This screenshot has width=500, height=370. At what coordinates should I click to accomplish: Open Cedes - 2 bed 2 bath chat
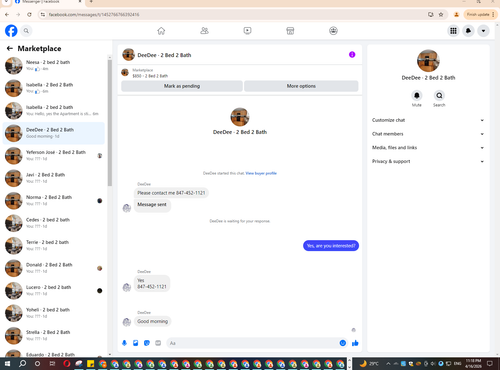point(54,223)
